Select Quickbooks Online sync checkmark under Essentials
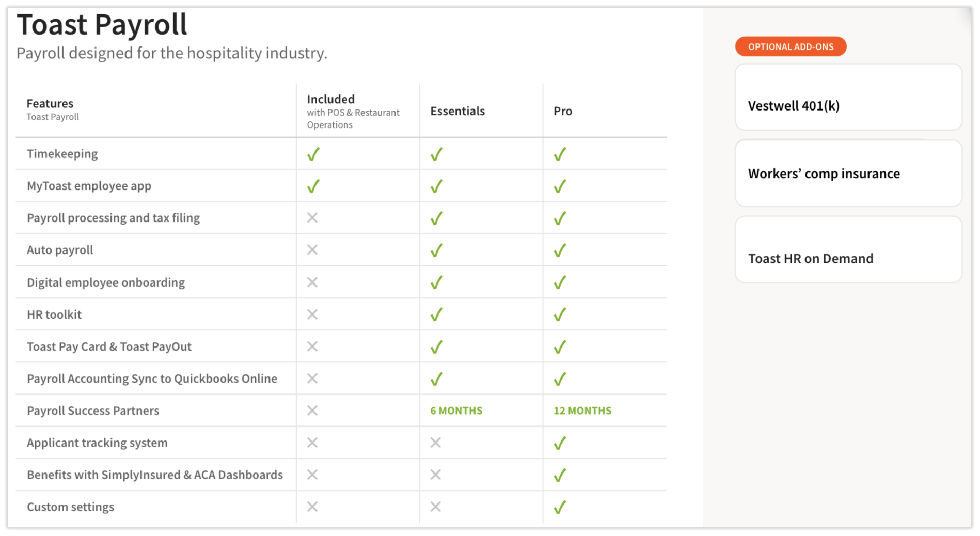Screen dimensions: 980x536 click(x=437, y=379)
